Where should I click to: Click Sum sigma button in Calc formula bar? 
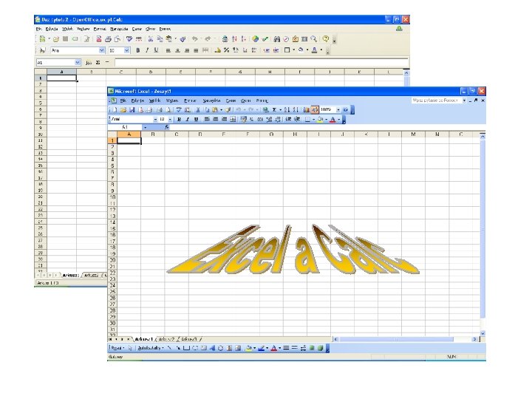pos(98,62)
